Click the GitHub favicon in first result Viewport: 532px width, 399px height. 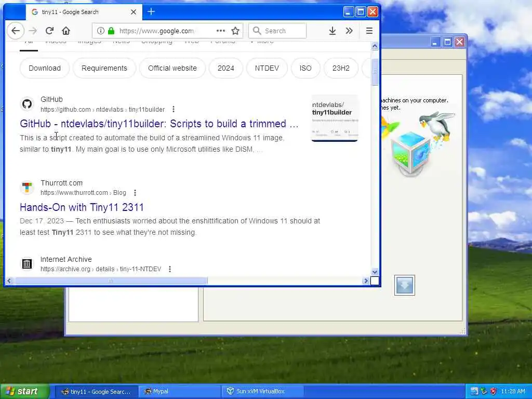click(27, 104)
